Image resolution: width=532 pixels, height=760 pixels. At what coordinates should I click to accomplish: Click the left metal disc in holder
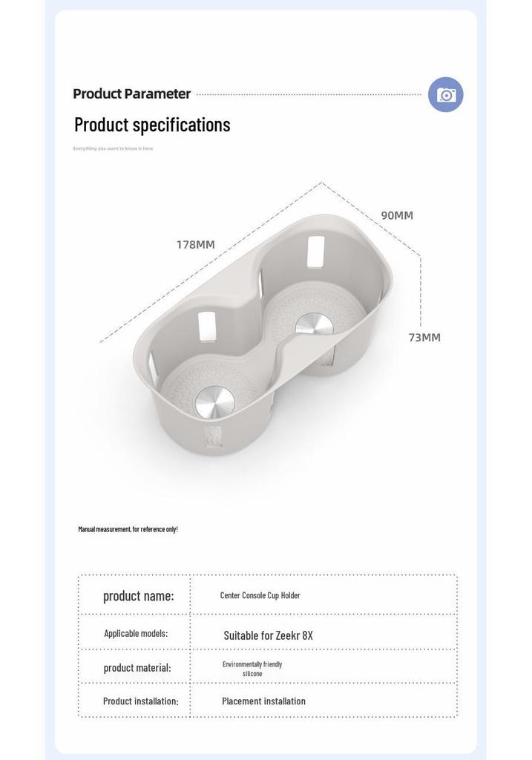214,402
